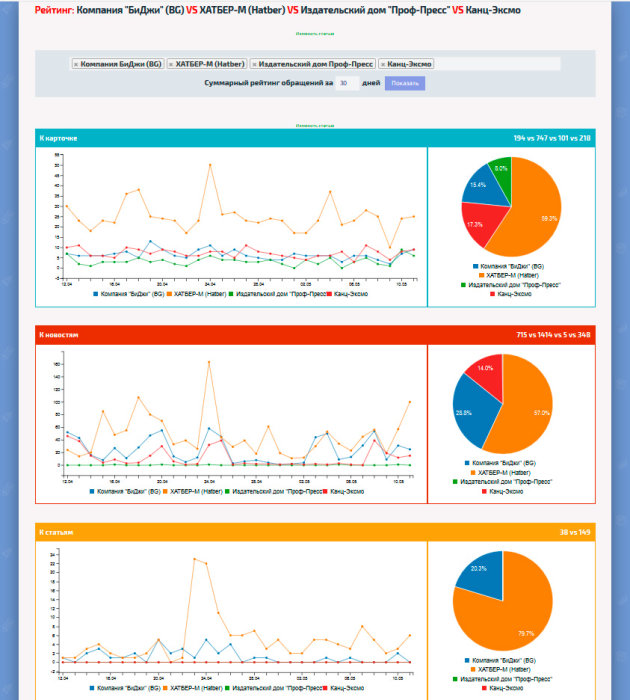Remove the Канц-Эксмо tag
The width and height of the screenshot is (630, 700).
(x=383, y=64)
